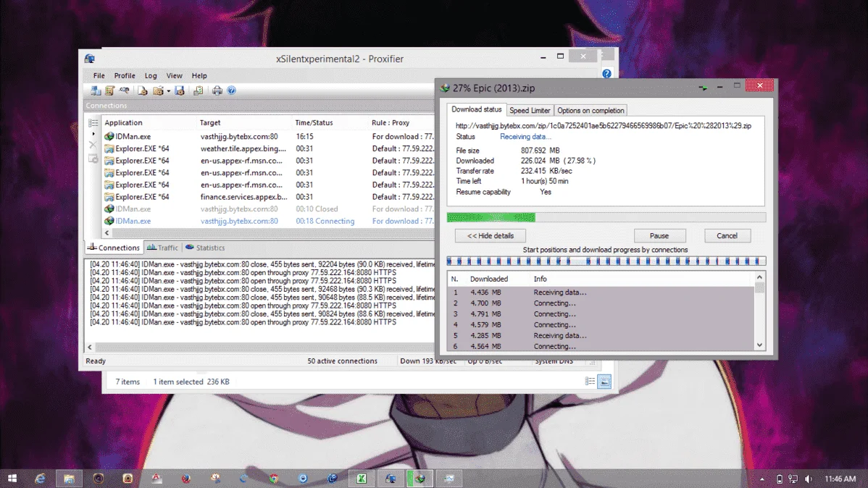The height and width of the screenshot is (488, 868).
Task: Open Name Resolution (.com) toolbar icon
Action: [124, 91]
